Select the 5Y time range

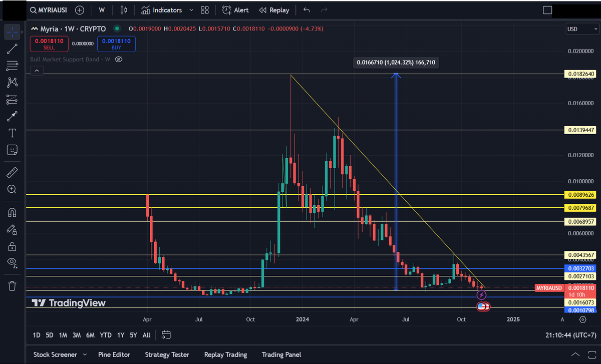pos(133,334)
